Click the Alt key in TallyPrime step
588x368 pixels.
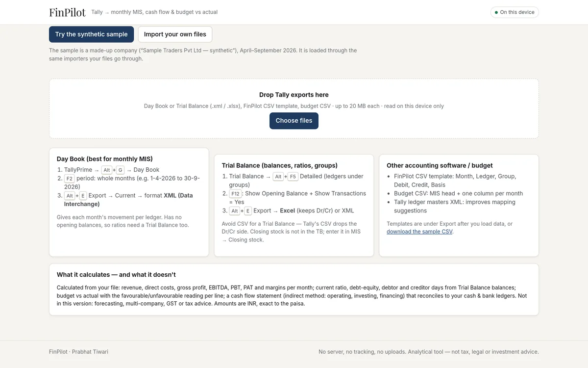(107, 170)
